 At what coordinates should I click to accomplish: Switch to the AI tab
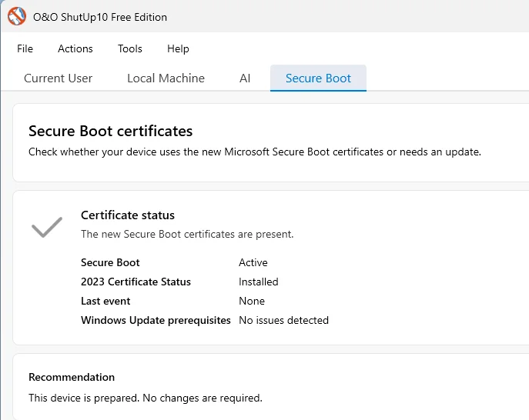point(245,78)
